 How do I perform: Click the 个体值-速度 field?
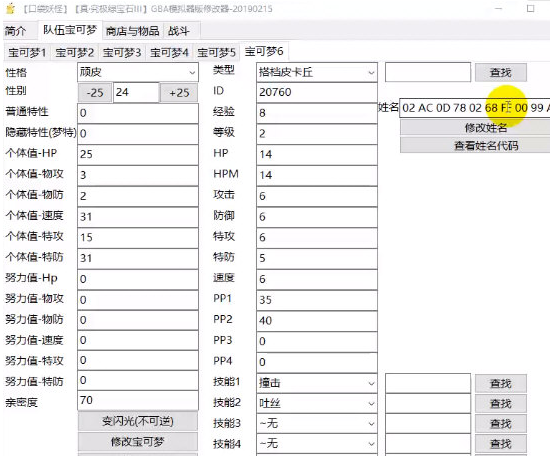coord(138,216)
